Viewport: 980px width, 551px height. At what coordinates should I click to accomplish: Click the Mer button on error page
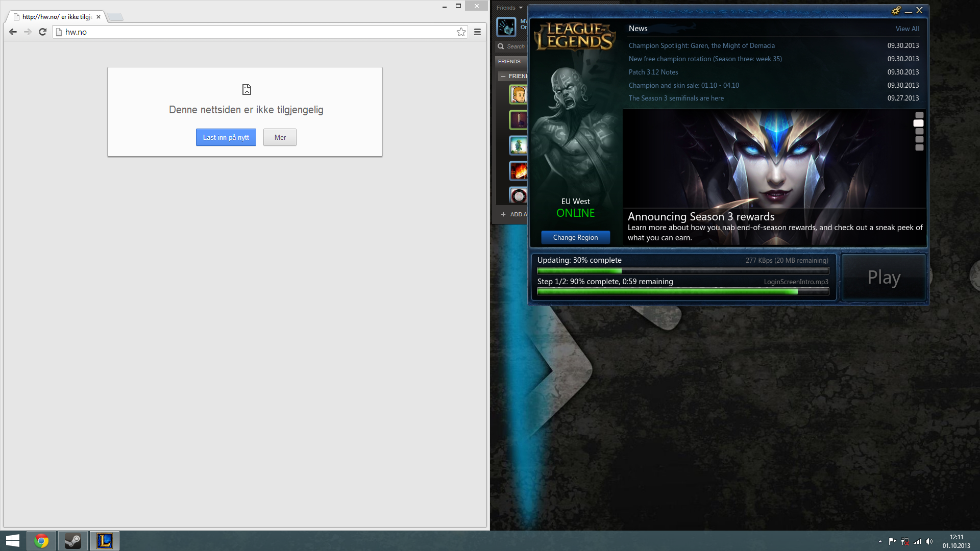(x=280, y=137)
